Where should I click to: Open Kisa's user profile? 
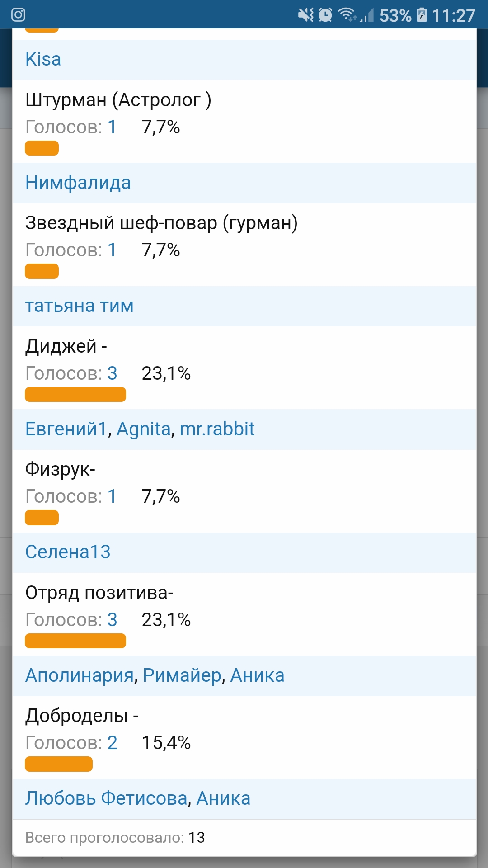tap(43, 59)
